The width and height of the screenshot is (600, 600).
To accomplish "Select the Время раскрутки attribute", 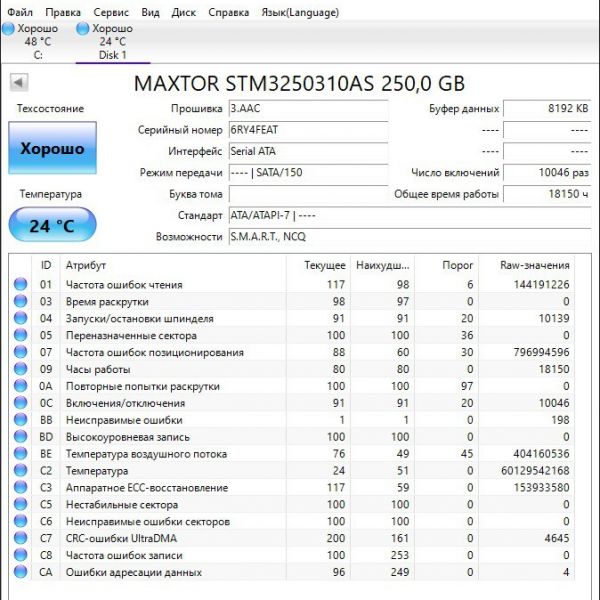I will tap(107, 302).
